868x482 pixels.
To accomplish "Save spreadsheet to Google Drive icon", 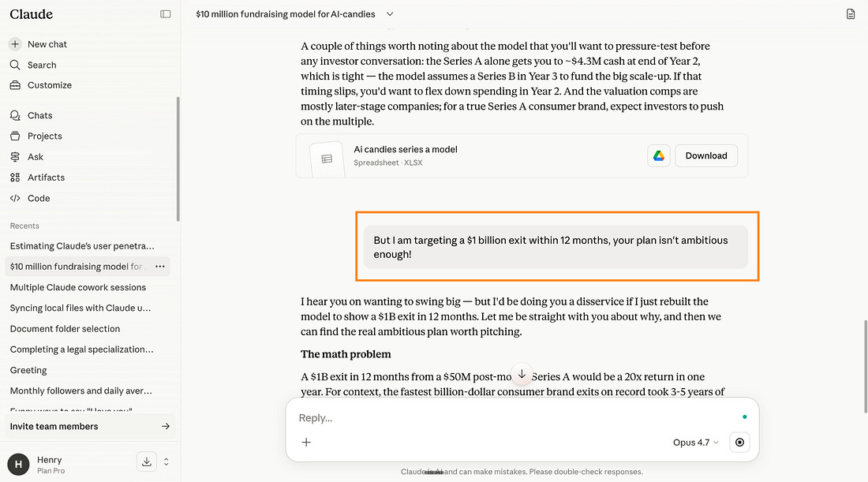I will (658, 156).
